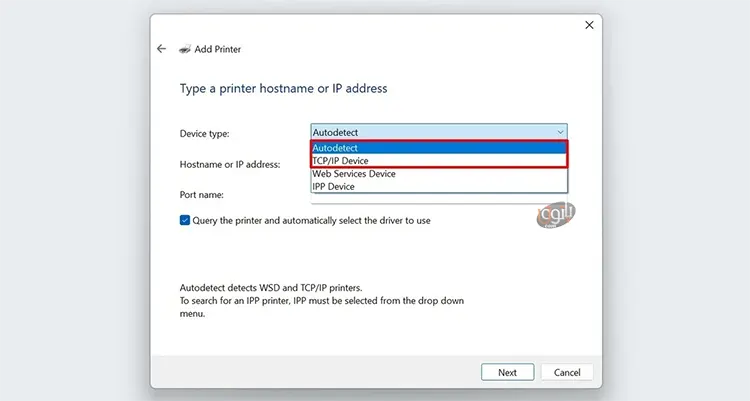
Task: Click 'Autodetect detects WSD and TCP/IP printers' text
Action: [271, 288]
